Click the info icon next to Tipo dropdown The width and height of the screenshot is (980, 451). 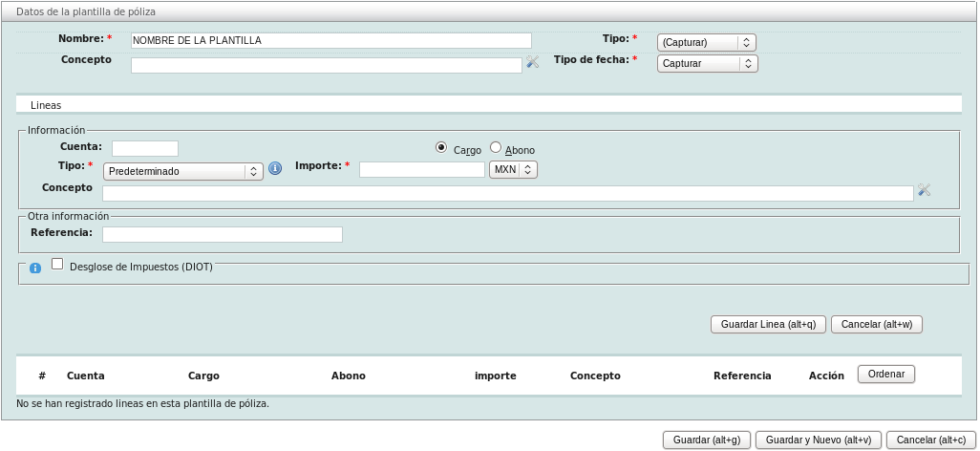275,168
